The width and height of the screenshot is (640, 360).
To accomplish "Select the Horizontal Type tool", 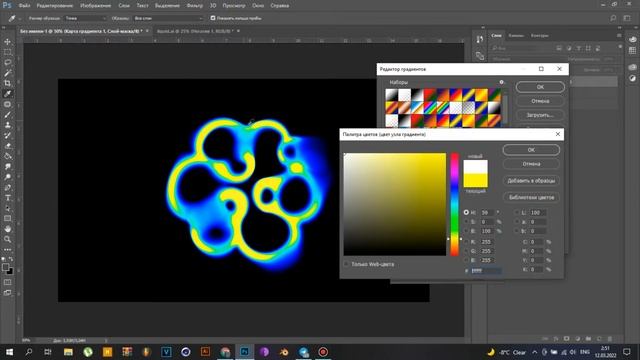I will 7,198.
